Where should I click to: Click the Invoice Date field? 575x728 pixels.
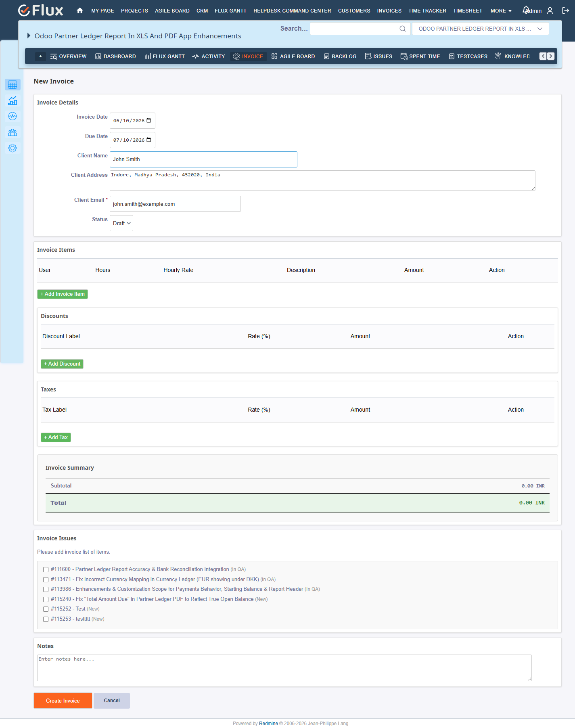(x=132, y=121)
